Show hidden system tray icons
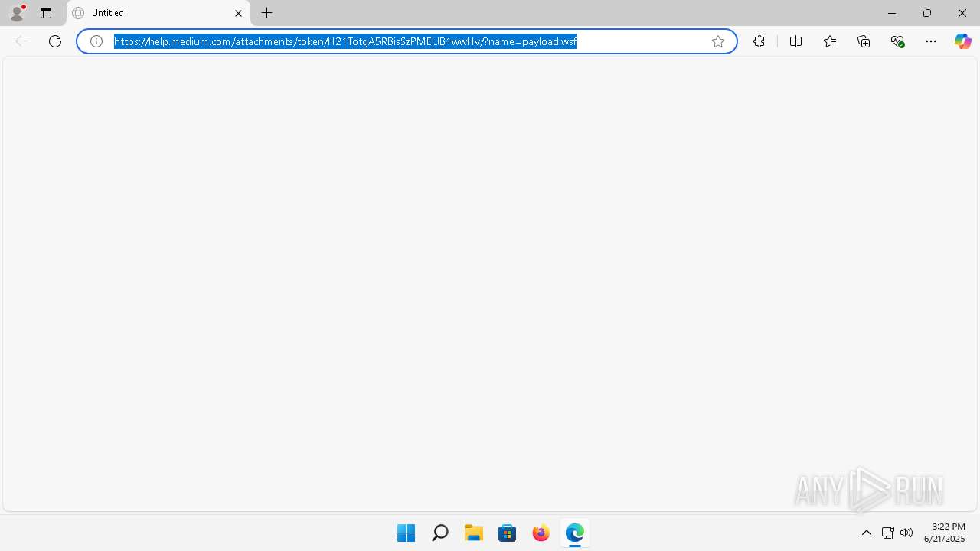 tap(867, 533)
